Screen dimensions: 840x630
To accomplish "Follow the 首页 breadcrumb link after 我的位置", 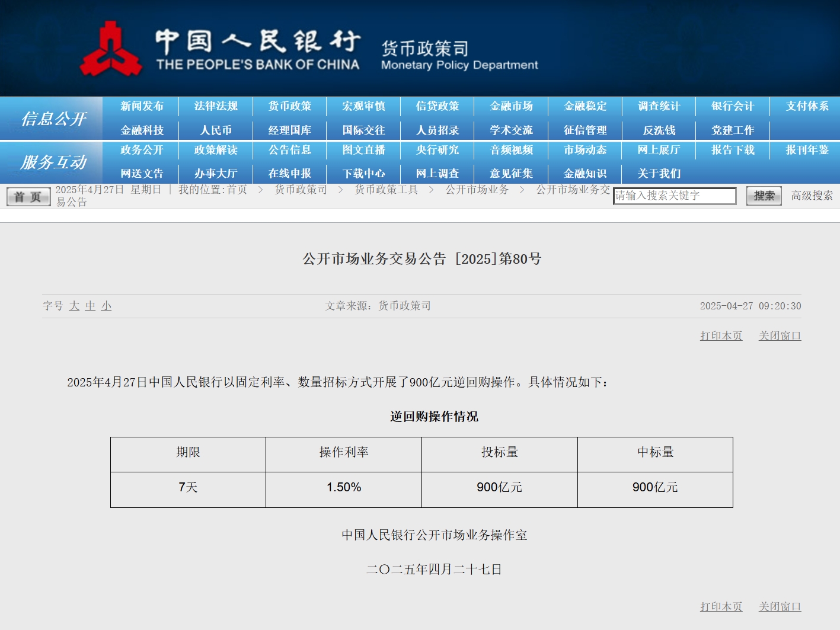I will point(237,190).
